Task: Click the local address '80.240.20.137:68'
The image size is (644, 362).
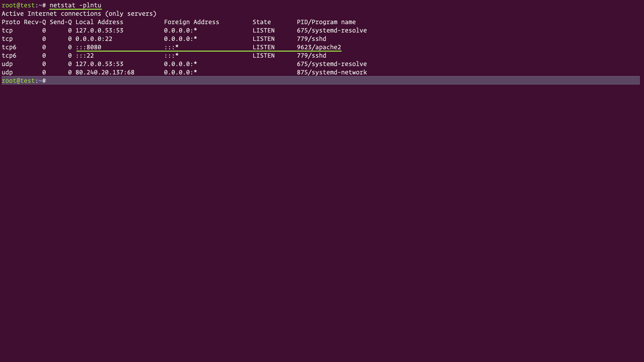Action: coord(105,72)
